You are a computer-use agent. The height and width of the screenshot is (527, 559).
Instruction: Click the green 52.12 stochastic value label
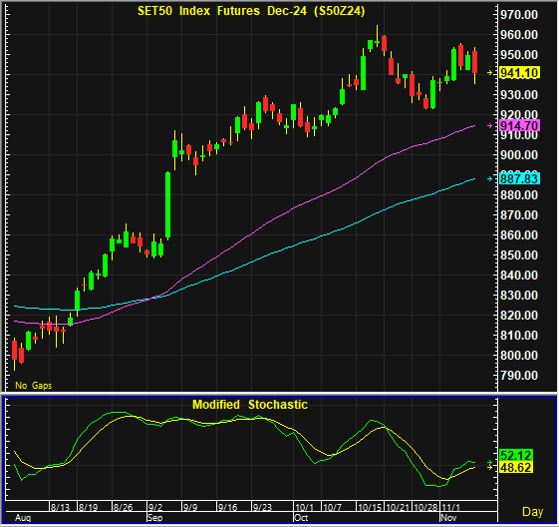point(516,455)
